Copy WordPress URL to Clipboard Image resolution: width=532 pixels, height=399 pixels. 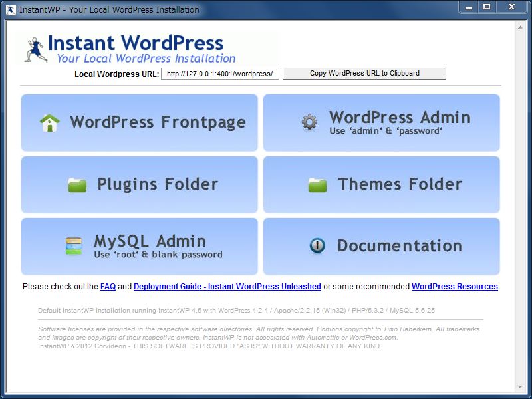point(364,74)
